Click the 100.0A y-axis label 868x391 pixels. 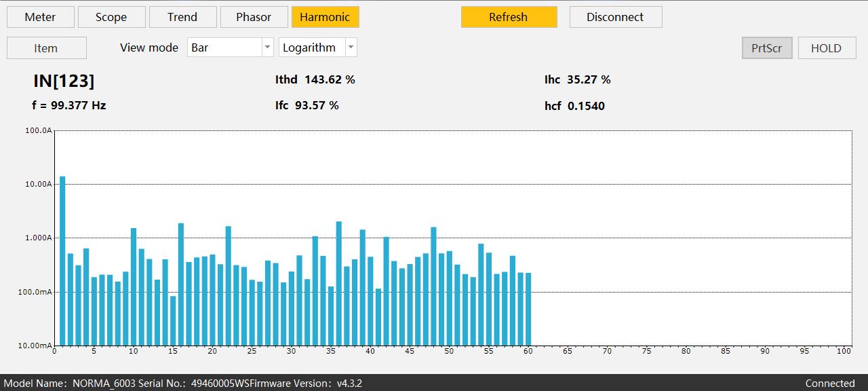pos(39,130)
